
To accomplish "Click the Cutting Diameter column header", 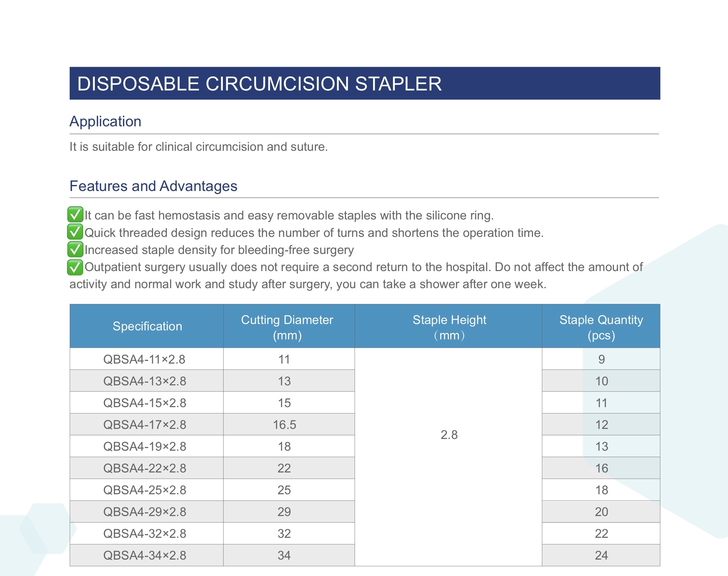I will click(x=287, y=327).
